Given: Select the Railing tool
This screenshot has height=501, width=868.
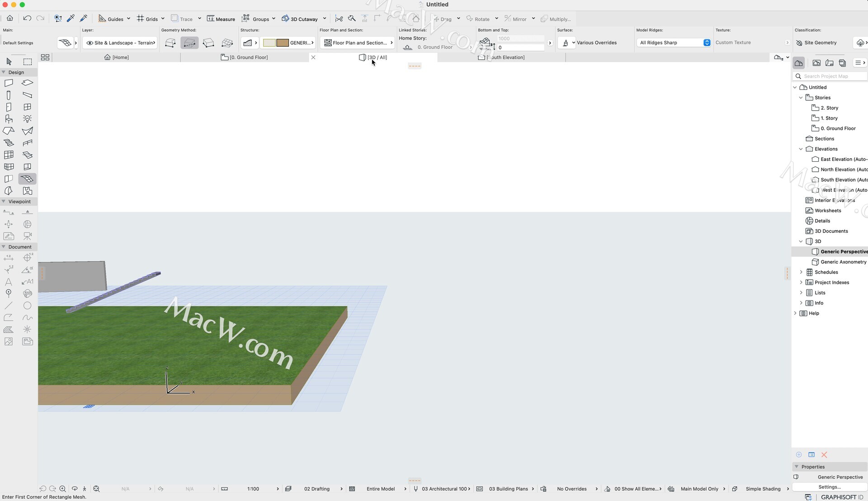Looking at the screenshot, I should 28,143.
